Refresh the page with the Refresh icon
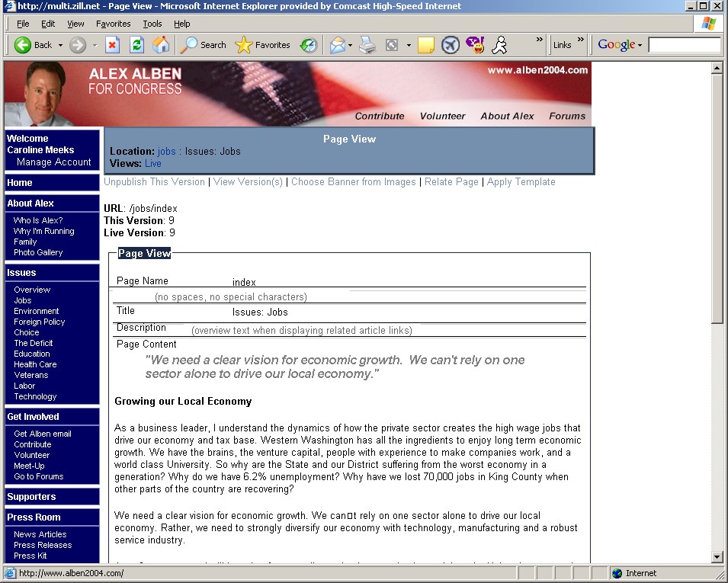 tap(136, 45)
